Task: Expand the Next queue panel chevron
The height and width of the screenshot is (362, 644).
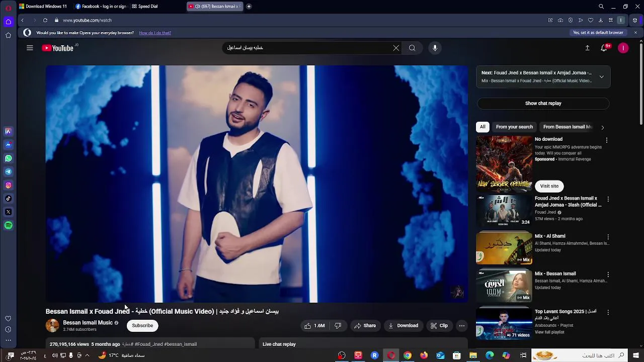Action: click(x=601, y=77)
